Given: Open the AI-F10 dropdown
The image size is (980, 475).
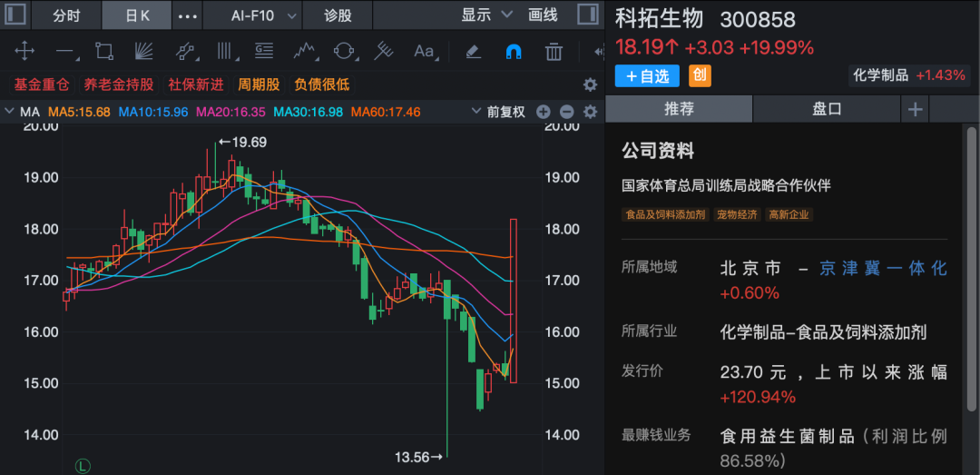Looking at the screenshot, I should (264, 15).
